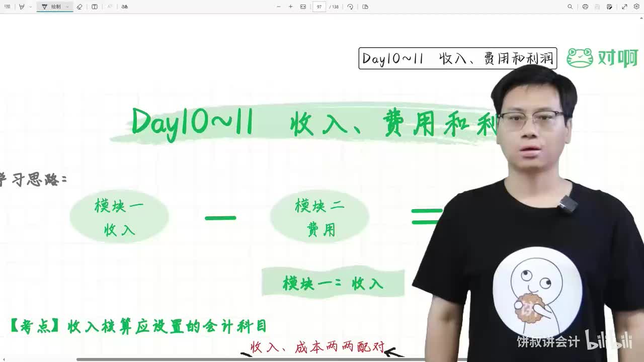This screenshot has width=644, height=362.
Task: Click the red 收入、成本两两配对 text
Action: pos(317,347)
